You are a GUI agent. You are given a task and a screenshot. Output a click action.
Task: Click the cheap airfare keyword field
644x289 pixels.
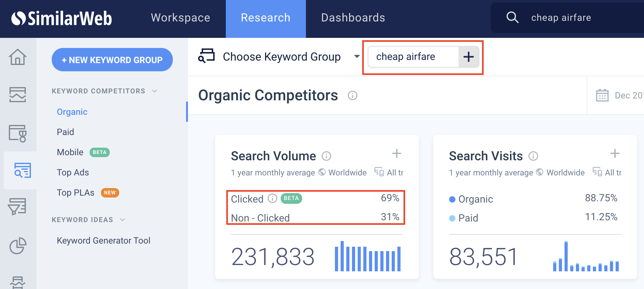tap(413, 57)
